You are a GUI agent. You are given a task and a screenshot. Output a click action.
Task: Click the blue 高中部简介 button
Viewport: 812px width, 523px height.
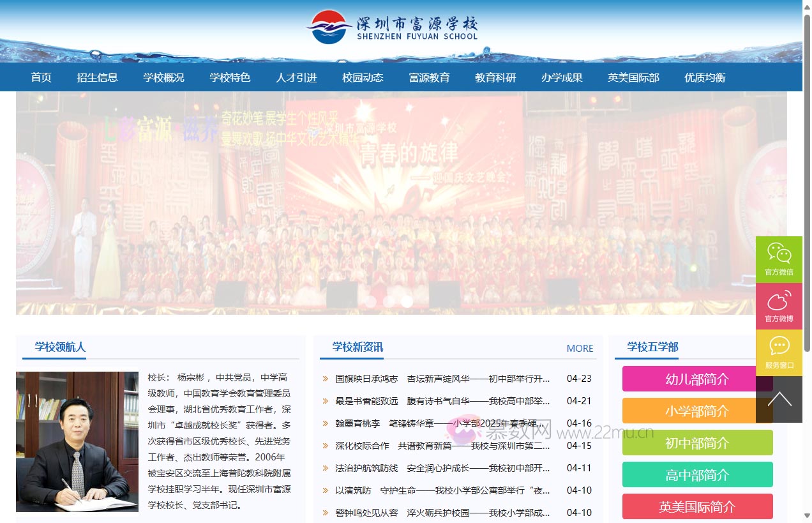[x=697, y=474]
